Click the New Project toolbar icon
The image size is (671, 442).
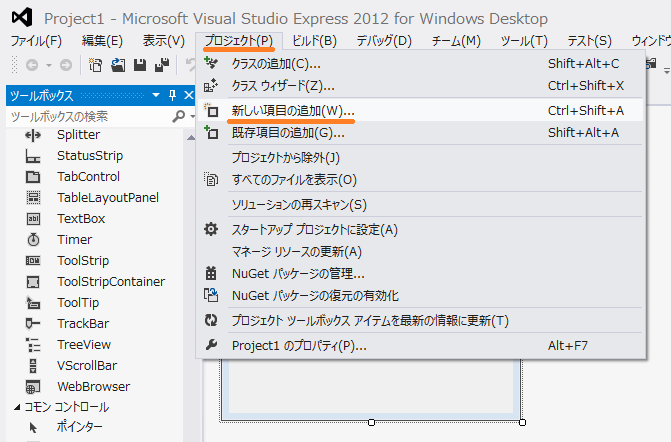[x=95, y=65]
